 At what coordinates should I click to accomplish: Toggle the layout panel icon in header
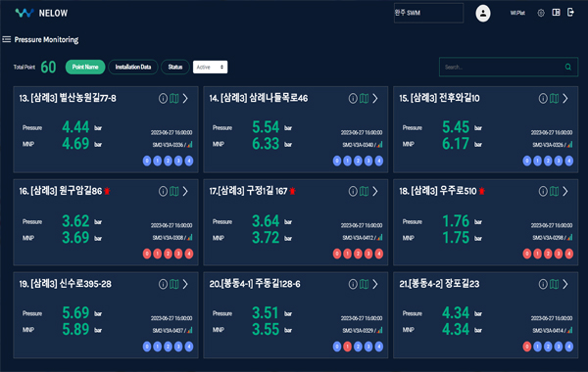[x=556, y=13]
